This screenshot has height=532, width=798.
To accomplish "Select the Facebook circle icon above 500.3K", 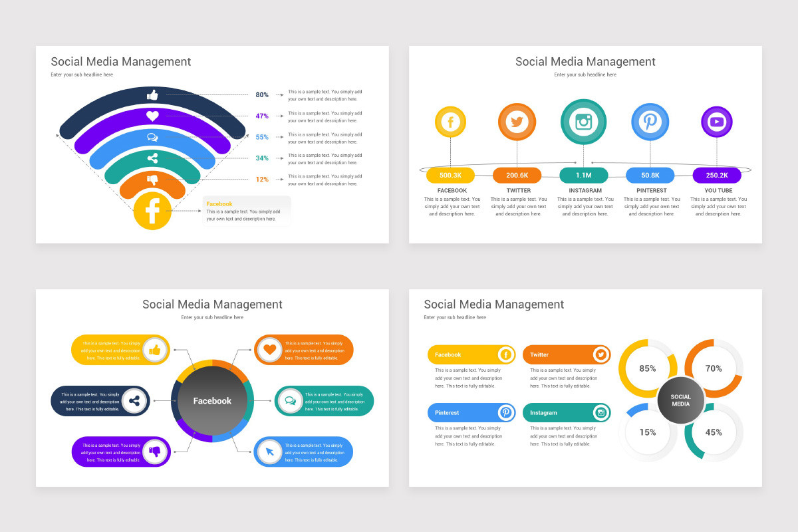I will pyautogui.click(x=450, y=122).
